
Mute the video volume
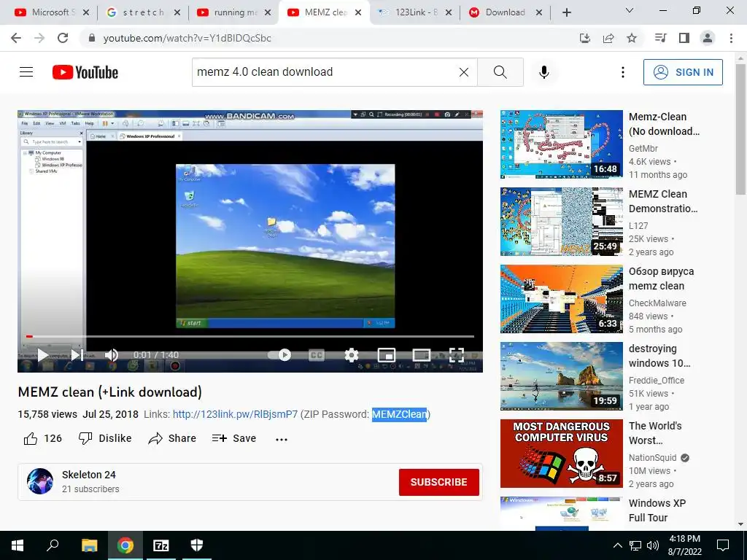112,355
